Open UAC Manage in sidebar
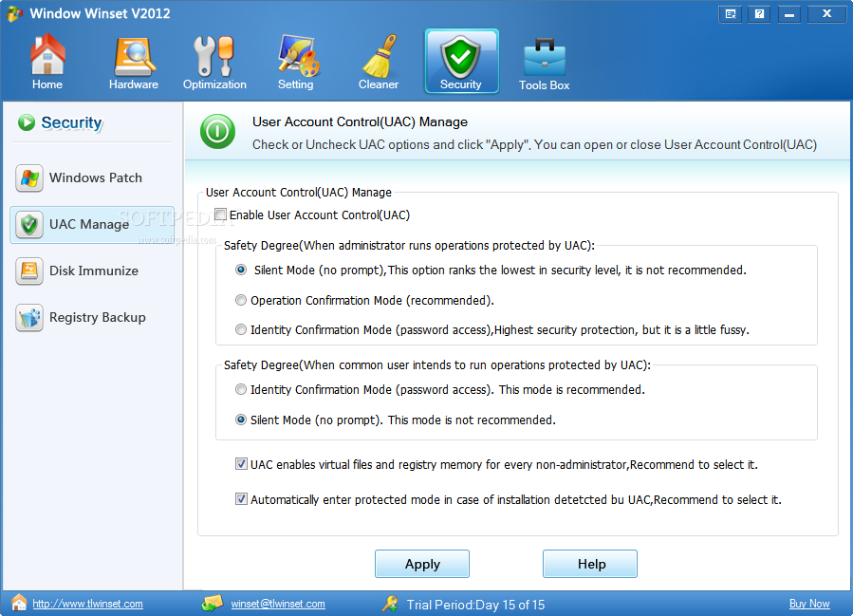Viewport: 853px width, 616px height. pos(92,224)
